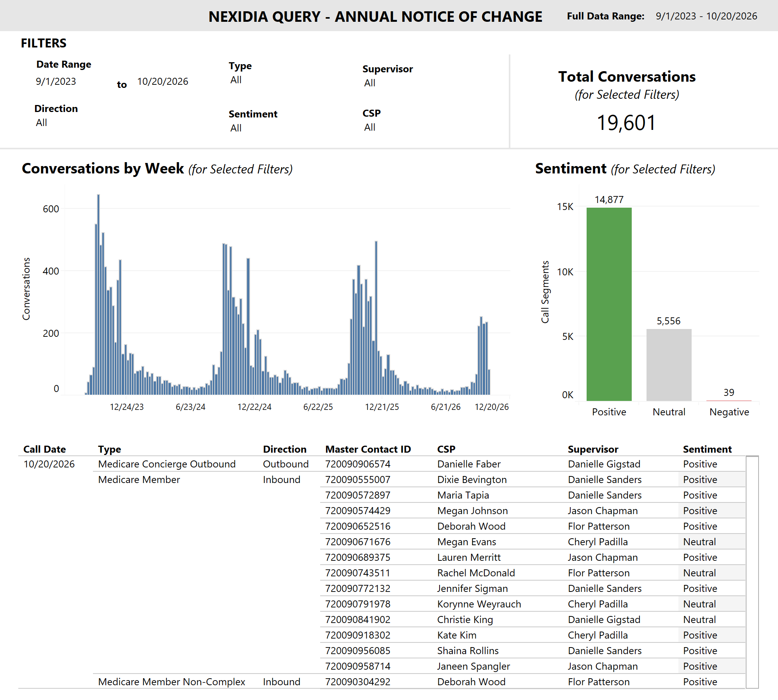Select the gray Neutral sentiment bar

point(669,365)
